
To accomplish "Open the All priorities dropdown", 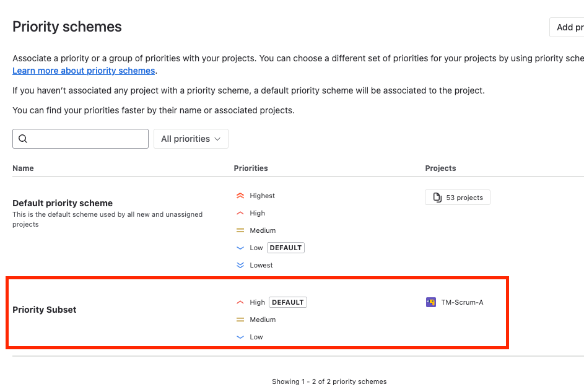I will point(191,139).
